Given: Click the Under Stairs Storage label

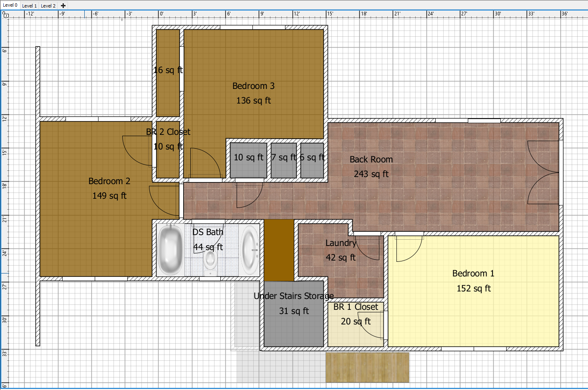Looking at the screenshot, I should [293, 296].
